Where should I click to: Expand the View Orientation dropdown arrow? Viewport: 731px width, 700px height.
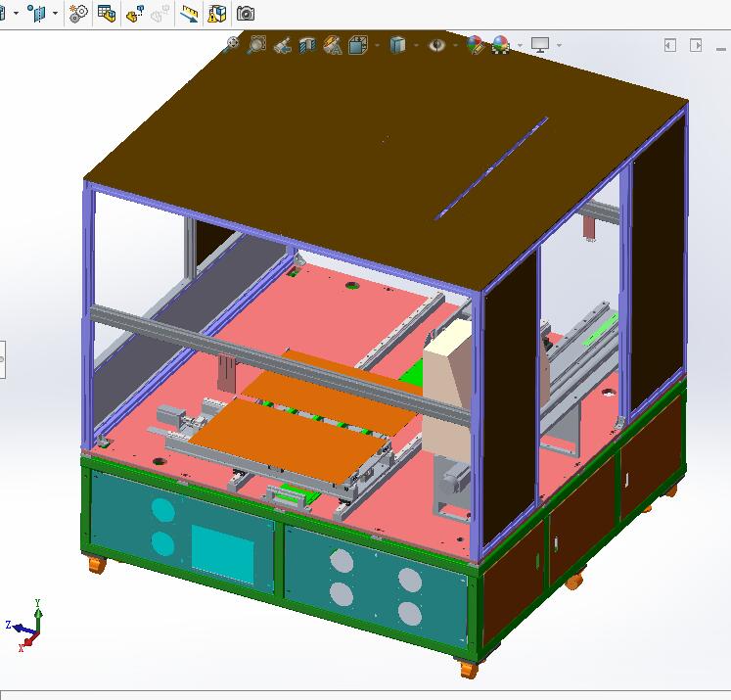click(x=377, y=46)
